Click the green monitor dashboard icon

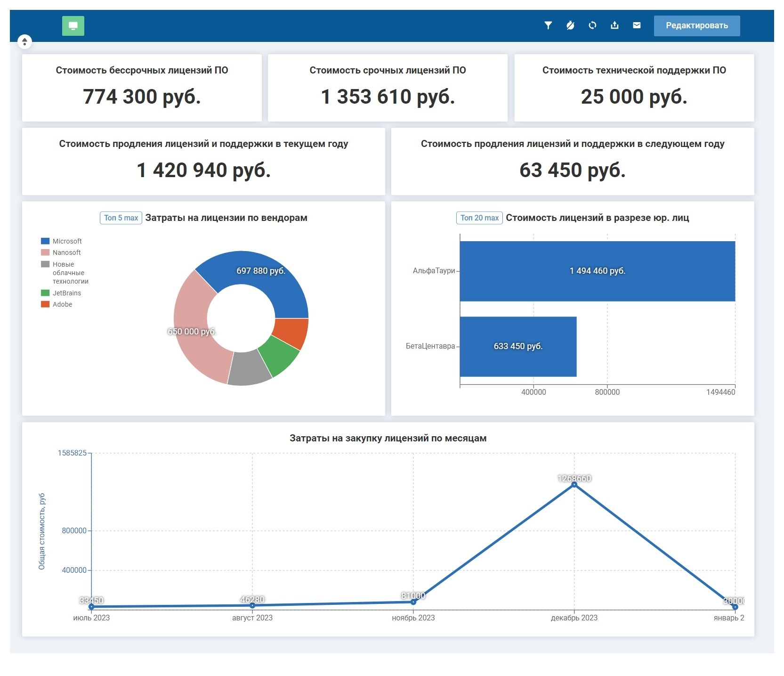coord(73,26)
